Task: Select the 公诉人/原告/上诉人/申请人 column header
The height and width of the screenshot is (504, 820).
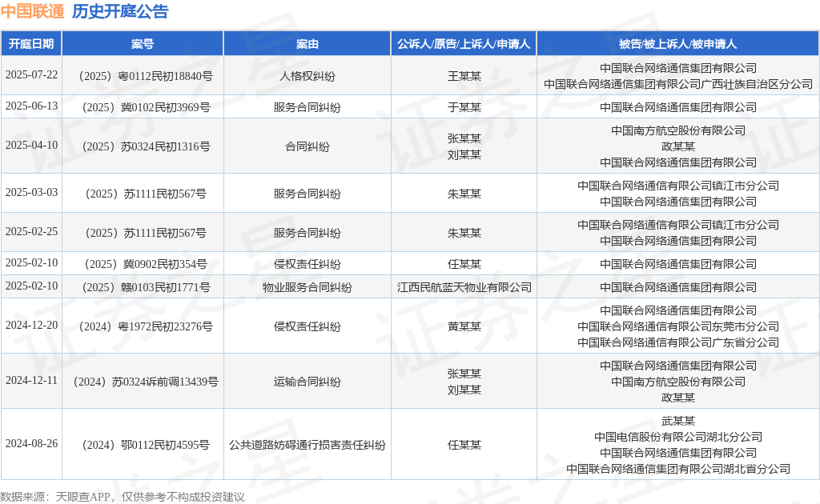Action: point(464,44)
